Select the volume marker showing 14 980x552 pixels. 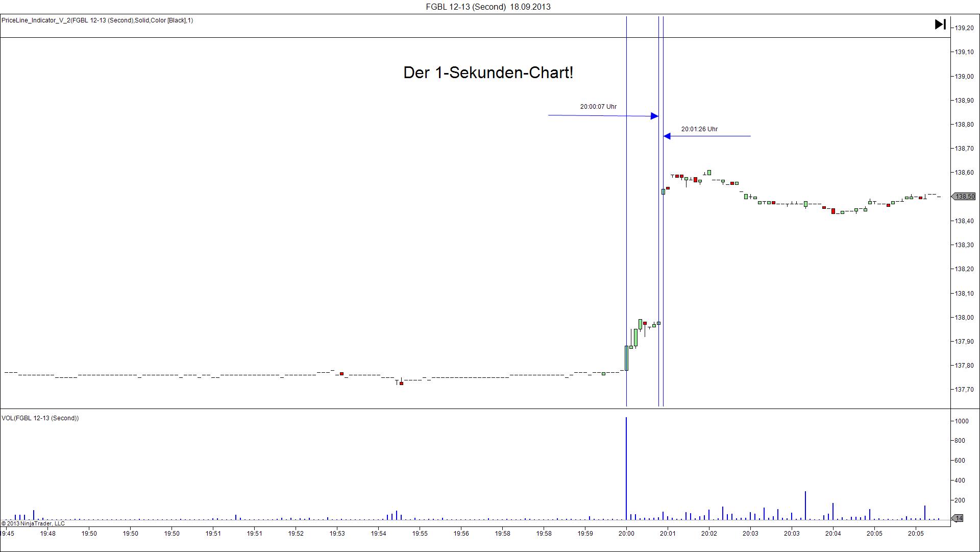point(958,518)
